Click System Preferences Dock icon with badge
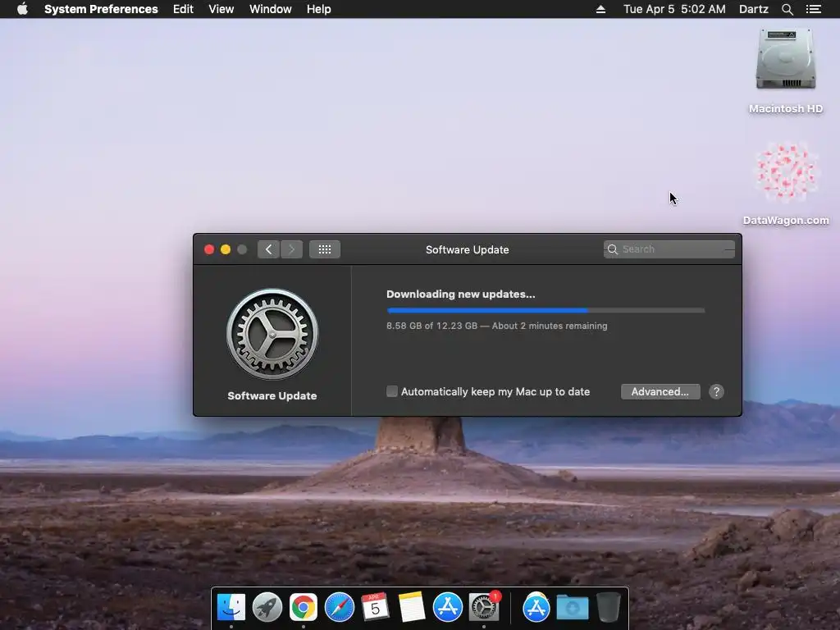 click(x=484, y=607)
